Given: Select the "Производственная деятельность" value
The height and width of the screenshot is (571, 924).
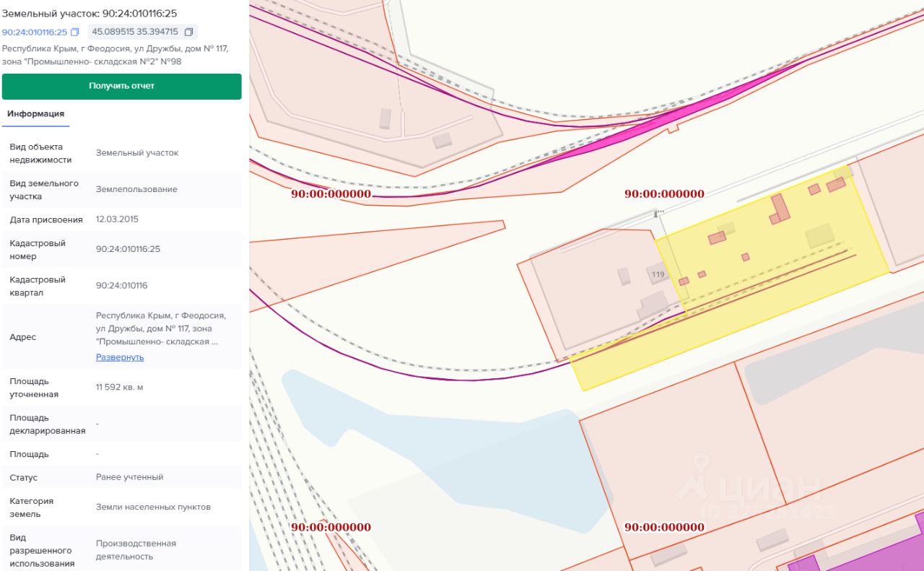Looking at the screenshot, I should pos(136,550).
